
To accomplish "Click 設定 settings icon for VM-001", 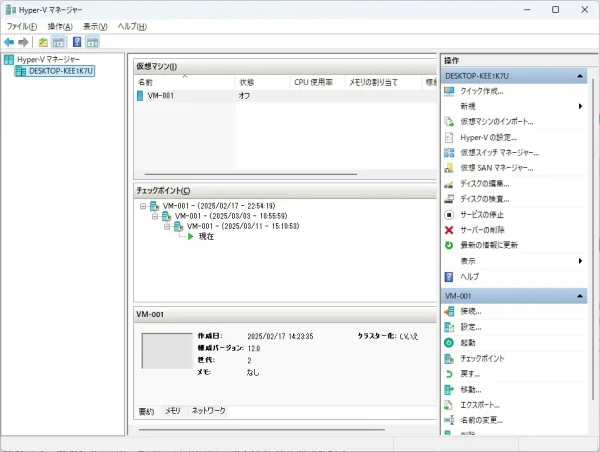I will click(449, 327).
